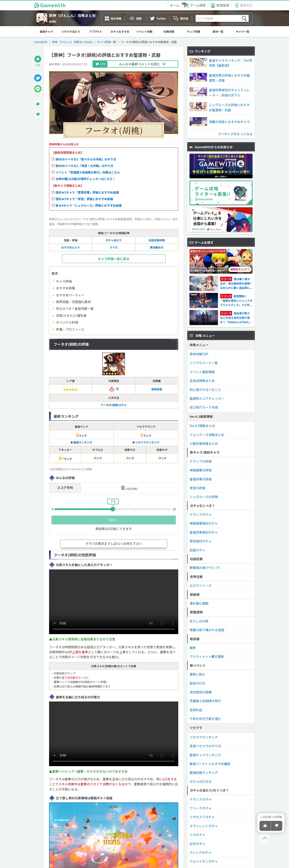Click 新規登録 user registration icon
This screenshot has width=289, height=868.
[x=213, y=5]
